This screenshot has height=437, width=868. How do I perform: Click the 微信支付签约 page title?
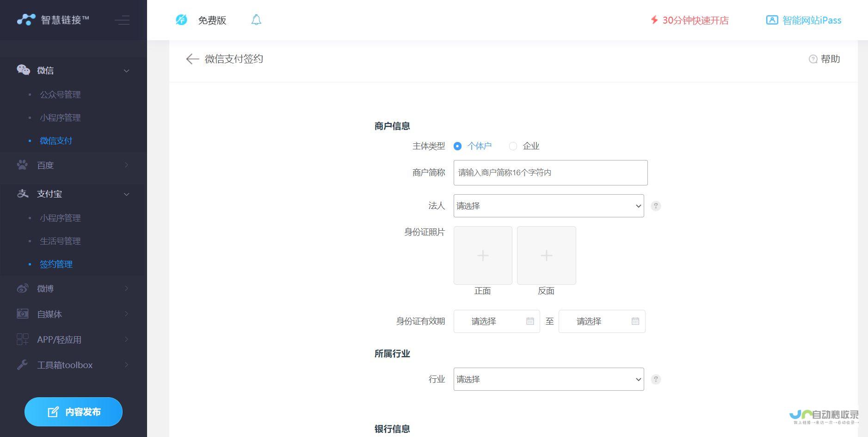click(234, 59)
